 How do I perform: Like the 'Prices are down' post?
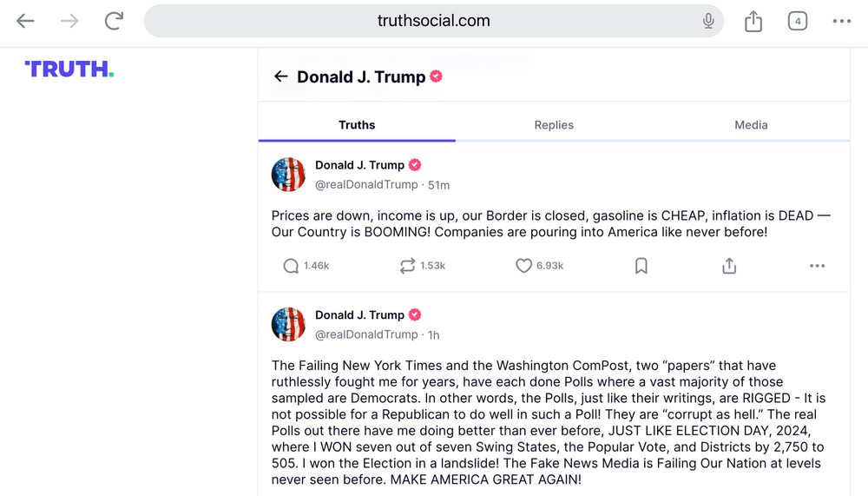point(523,266)
